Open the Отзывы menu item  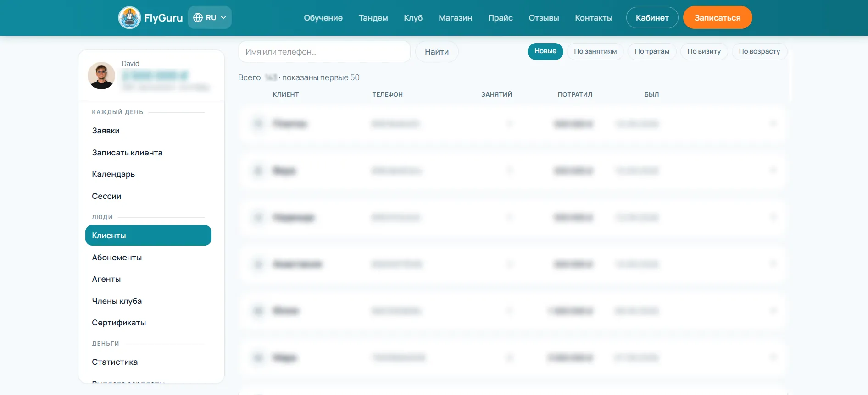click(544, 18)
